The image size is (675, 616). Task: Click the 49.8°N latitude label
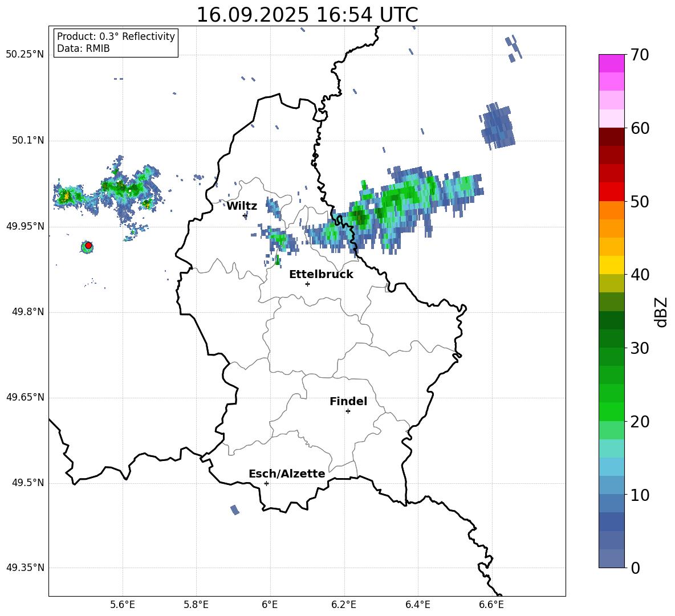(x=28, y=312)
